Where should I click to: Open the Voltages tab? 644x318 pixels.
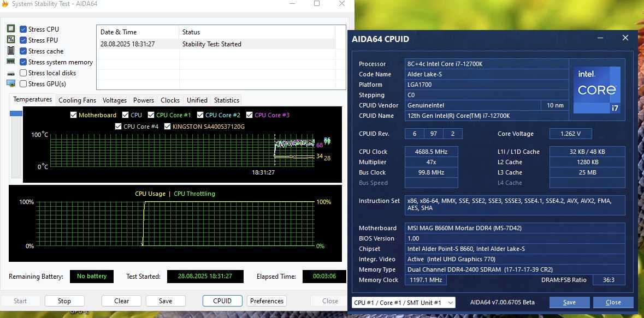coord(115,100)
